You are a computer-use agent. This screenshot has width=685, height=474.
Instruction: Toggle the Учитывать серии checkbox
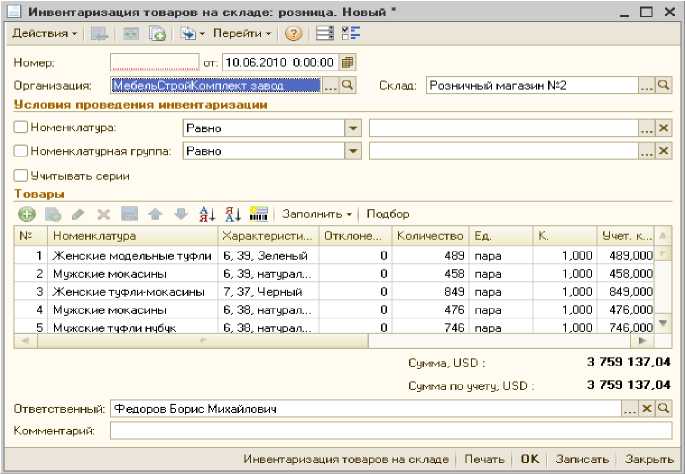pyautogui.click(x=20, y=175)
